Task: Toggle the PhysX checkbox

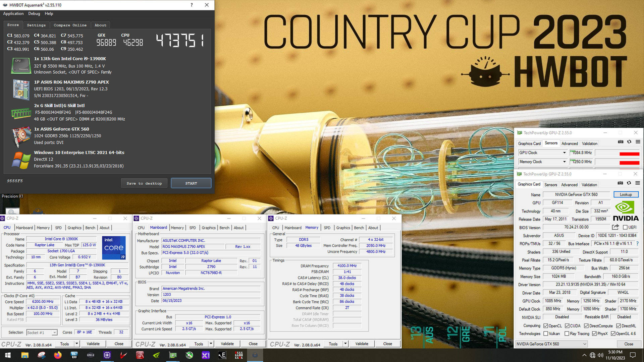Action: pos(594,334)
